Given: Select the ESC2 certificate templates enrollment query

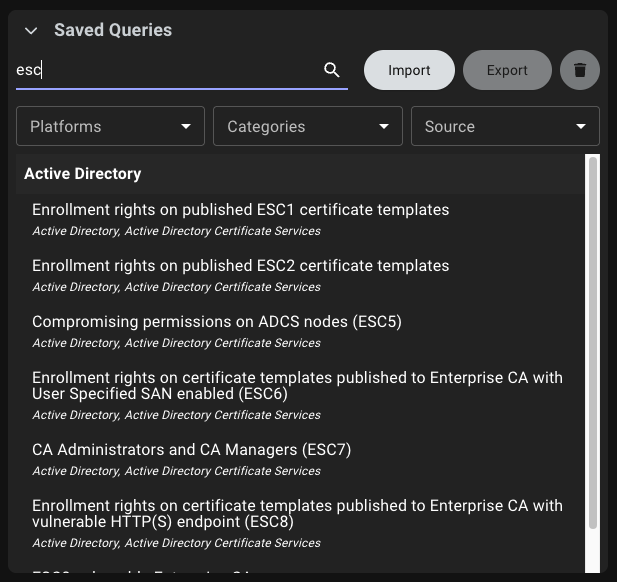Looking at the screenshot, I should (x=300, y=275).
